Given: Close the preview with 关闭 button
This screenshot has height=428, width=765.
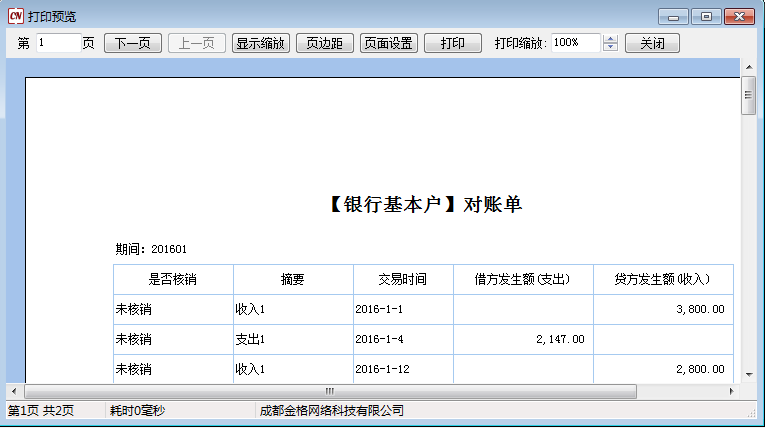Looking at the screenshot, I should (652, 43).
